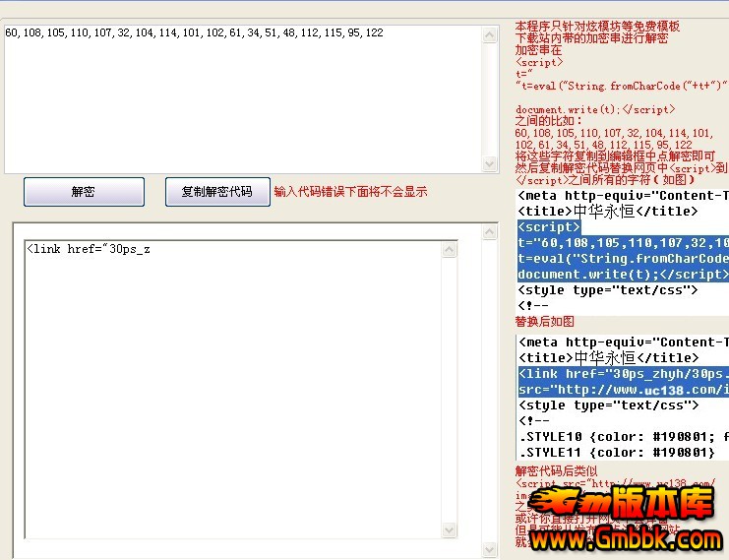Click the up arrow of the top input box scrollbar
729x560 pixels.
(490, 35)
